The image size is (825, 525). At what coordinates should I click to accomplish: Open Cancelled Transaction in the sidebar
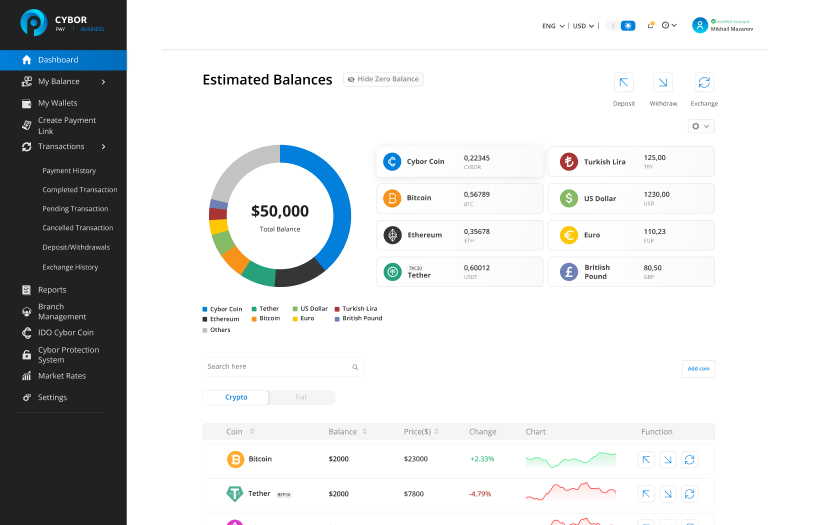[78, 228]
